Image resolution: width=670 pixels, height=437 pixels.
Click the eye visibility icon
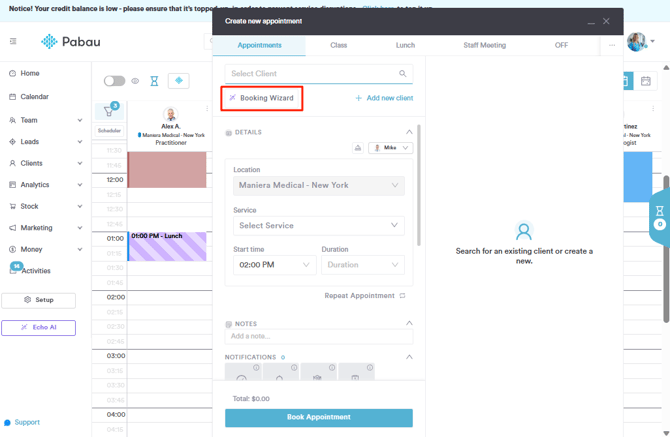coord(135,81)
